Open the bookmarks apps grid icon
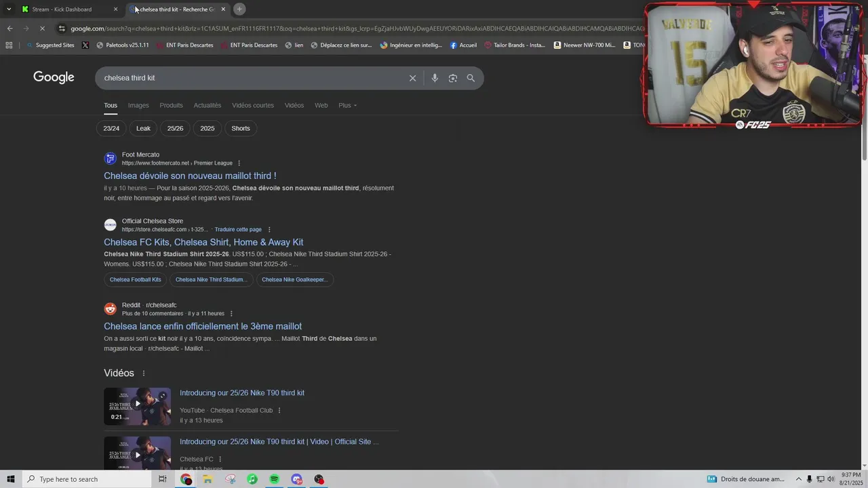This screenshot has width=868, height=488. tap(9, 45)
